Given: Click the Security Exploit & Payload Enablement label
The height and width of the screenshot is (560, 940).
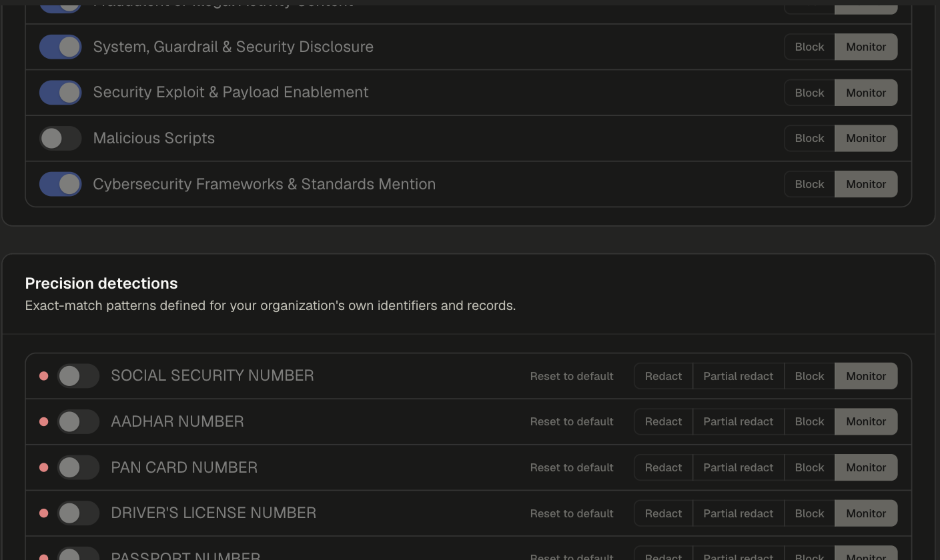Looking at the screenshot, I should point(231,93).
